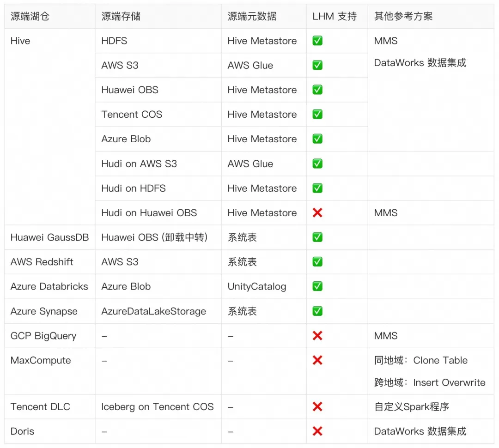The image size is (499, 448).
Task: Click the 源端存储 column header
Action: pyautogui.click(x=121, y=17)
